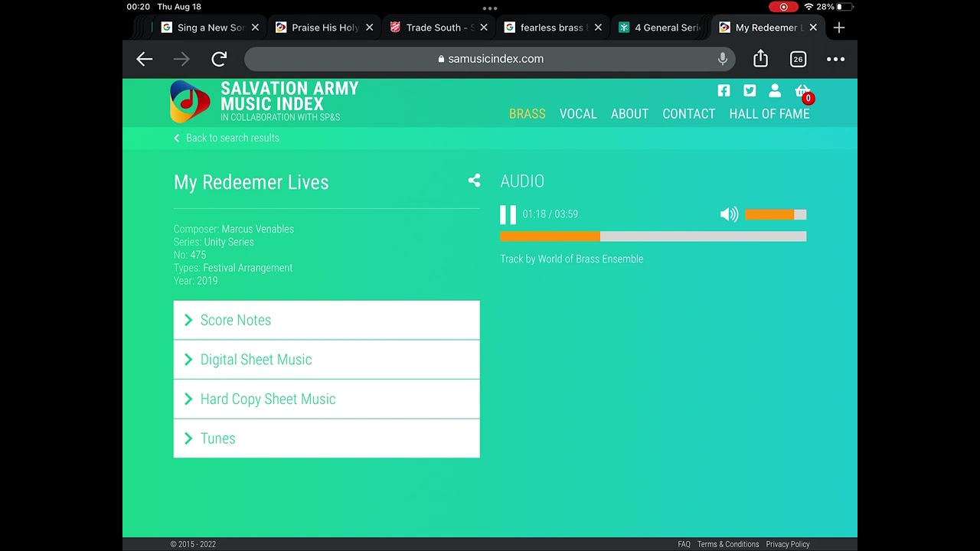Viewport: 980px width, 551px height.
Task: Expand the Hard Copy Sheet Music section
Action: [x=327, y=399]
